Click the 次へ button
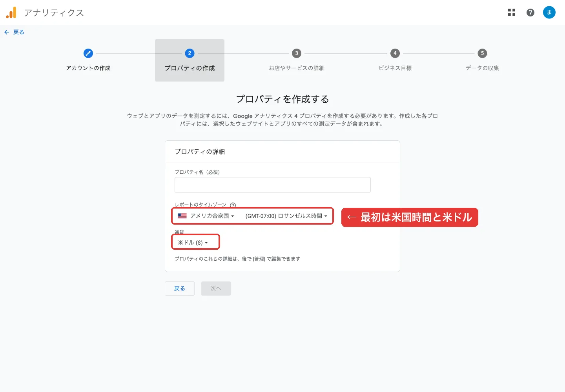This screenshot has height=392, width=565. [x=216, y=289]
